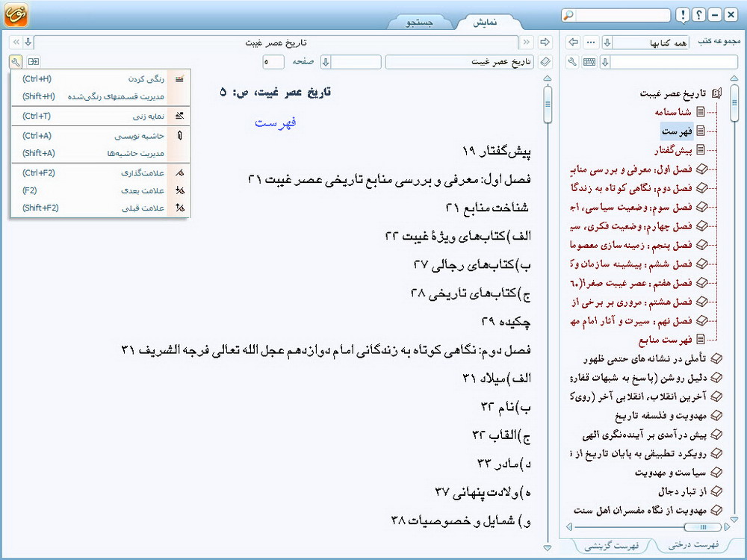Click the dropdown arrow of tree panel search field

pyautogui.click(x=605, y=62)
